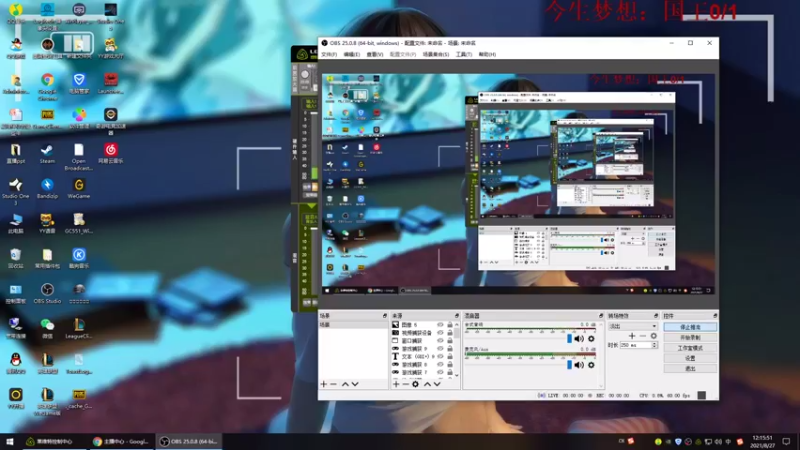Move the selected source down

tap(437, 384)
